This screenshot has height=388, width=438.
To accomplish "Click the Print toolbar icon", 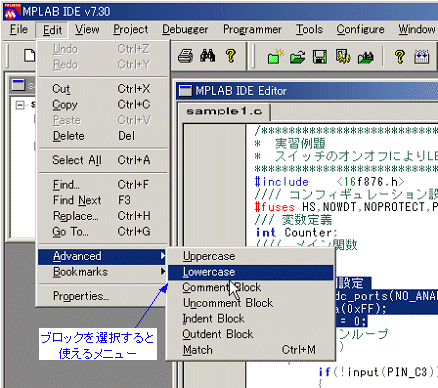I will click(185, 56).
